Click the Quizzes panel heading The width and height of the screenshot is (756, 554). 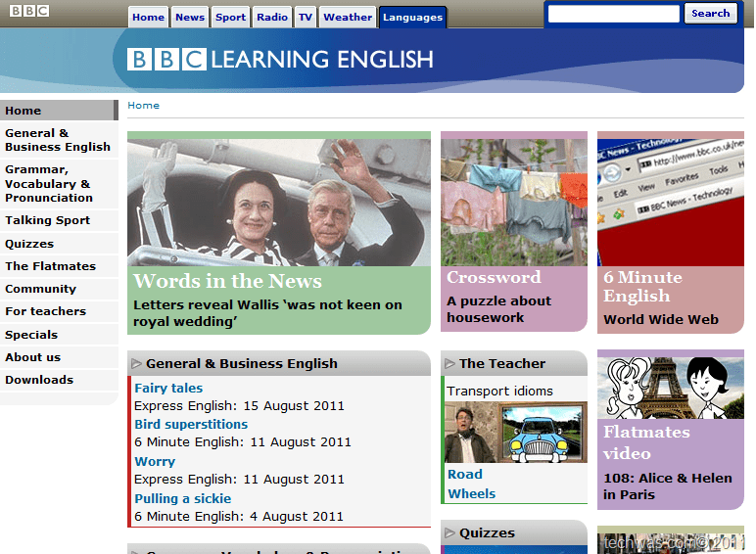pyautogui.click(x=487, y=532)
